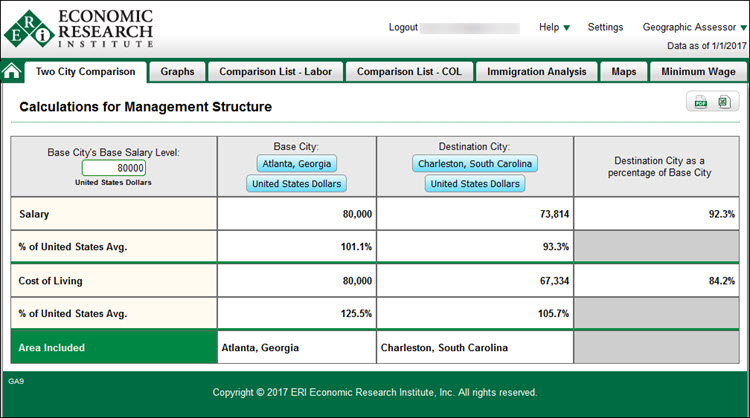Expand the Help dropdown menu
This screenshot has width=750, height=418.
[x=554, y=27]
